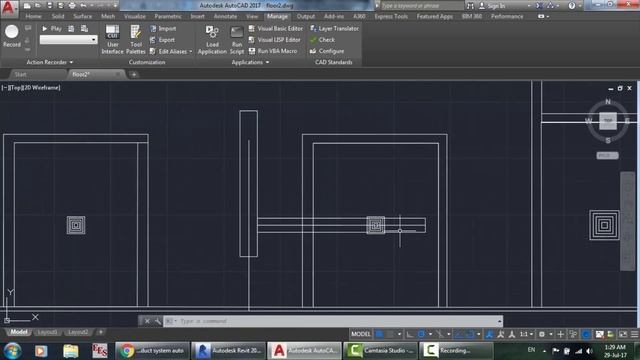640x360 pixels.
Task: Click Run VBA Macro
Action: (x=273, y=51)
